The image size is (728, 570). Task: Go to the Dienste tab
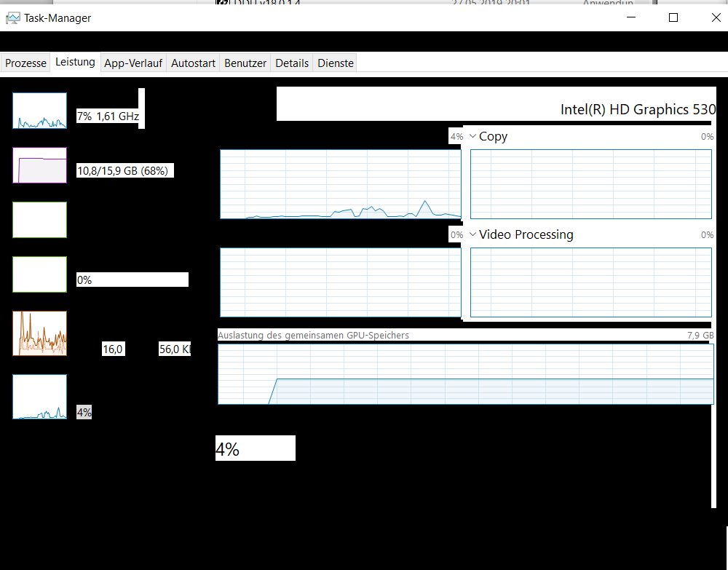click(x=336, y=63)
